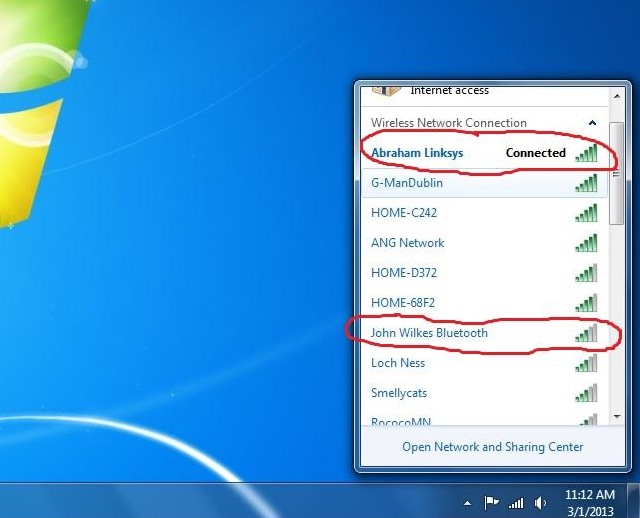
Task: Click the network signal tray icon
Action: 517,502
